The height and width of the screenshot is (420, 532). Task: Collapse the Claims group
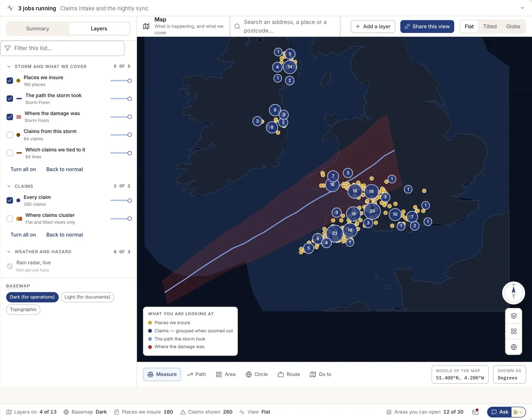click(9, 186)
